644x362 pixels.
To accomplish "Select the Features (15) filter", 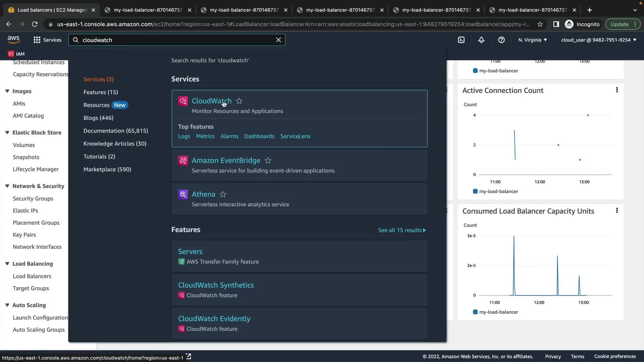I will [101, 92].
